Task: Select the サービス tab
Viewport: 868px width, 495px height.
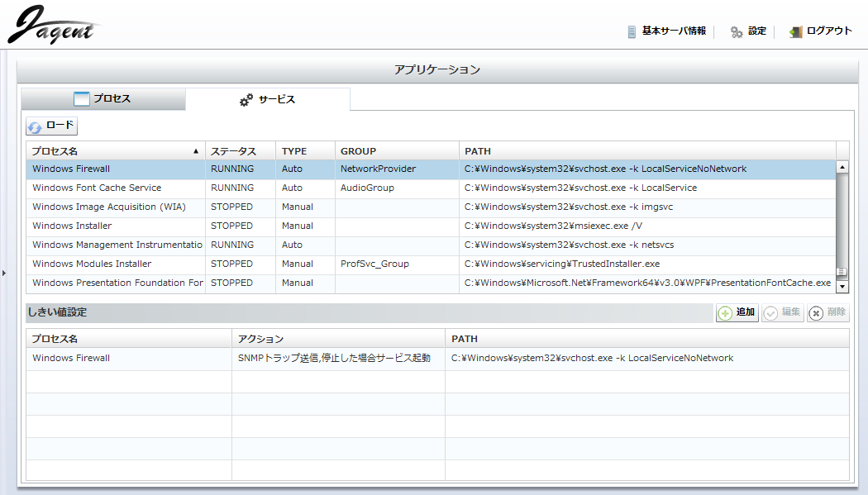Action: (x=267, y=99)
